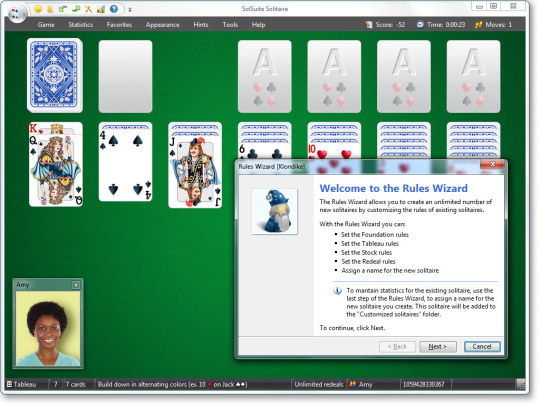Click the '7 cards' status bar entry

(x=75, y=384)
